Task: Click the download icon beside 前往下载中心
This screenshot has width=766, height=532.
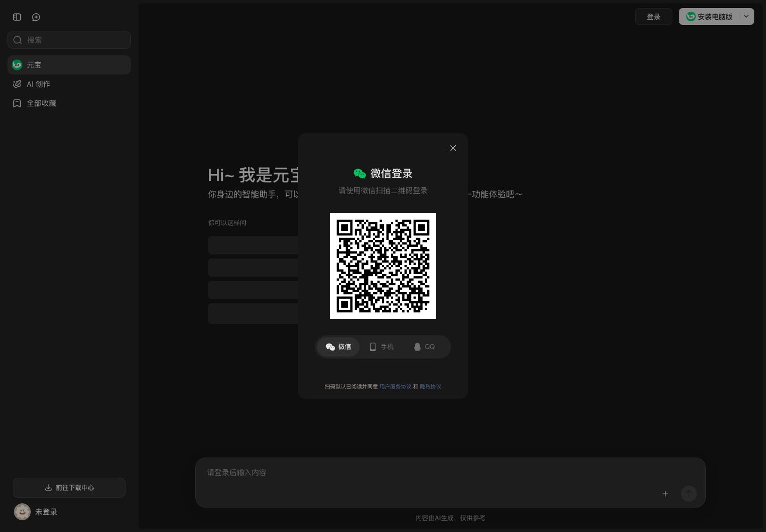Action: [48, 487]
